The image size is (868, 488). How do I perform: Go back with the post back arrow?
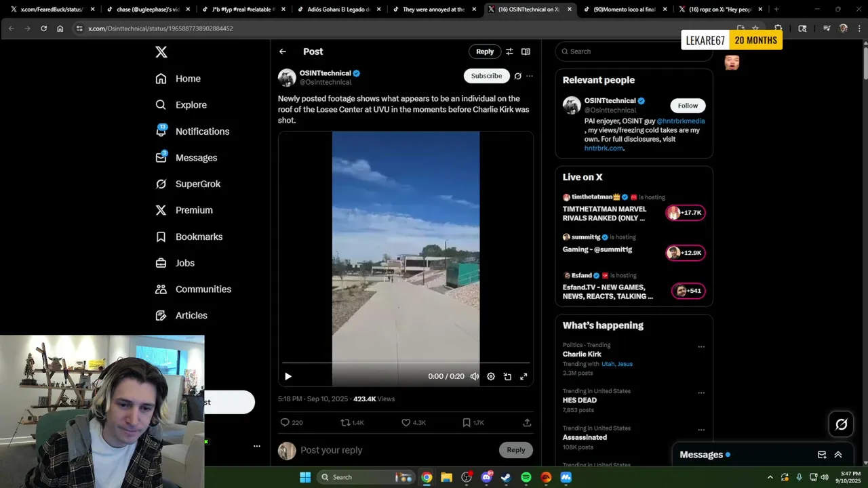pyautogui.click(x=283, y=52)
